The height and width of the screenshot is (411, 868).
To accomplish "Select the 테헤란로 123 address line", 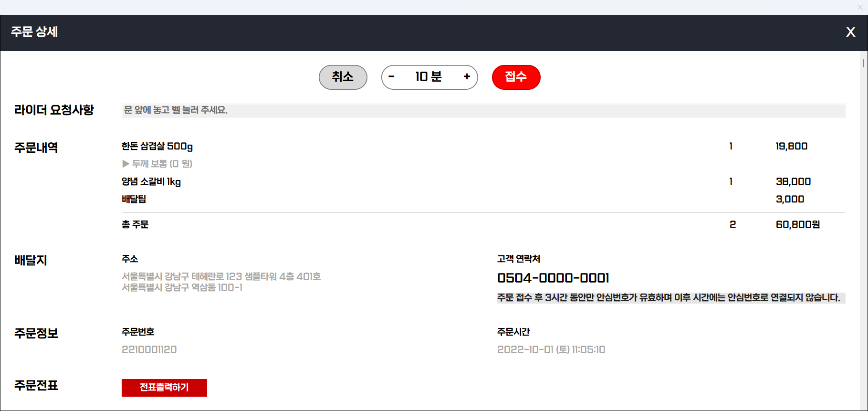I will point(221,276).
